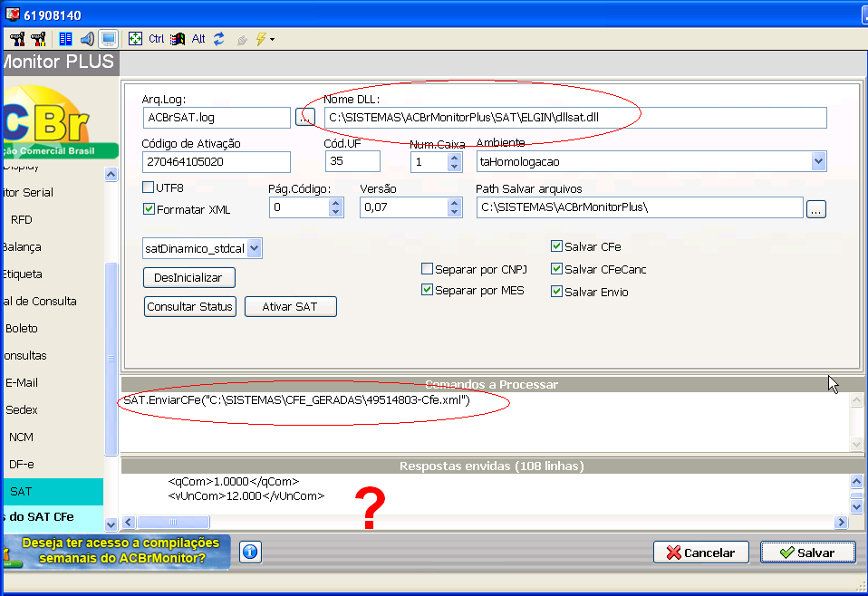This screenshot has width=868, height=596.
Task: Click the Ctrl key toolbar button
Action: coord(156,39)
